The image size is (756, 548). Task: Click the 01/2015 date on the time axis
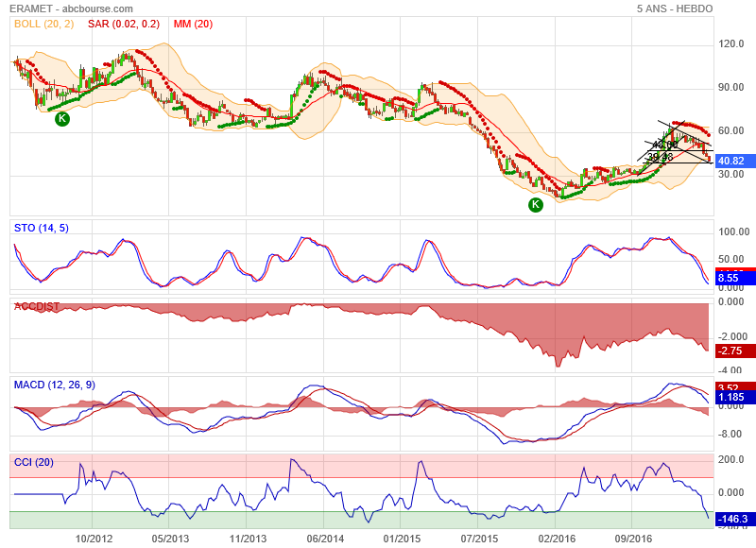pyautogui.click(x=403, y=539)
